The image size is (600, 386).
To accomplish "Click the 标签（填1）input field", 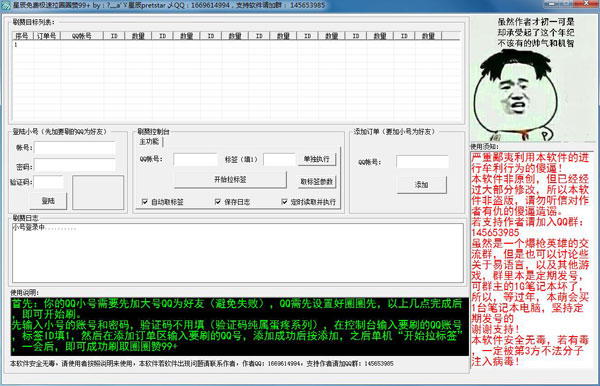I will (279, 160).
